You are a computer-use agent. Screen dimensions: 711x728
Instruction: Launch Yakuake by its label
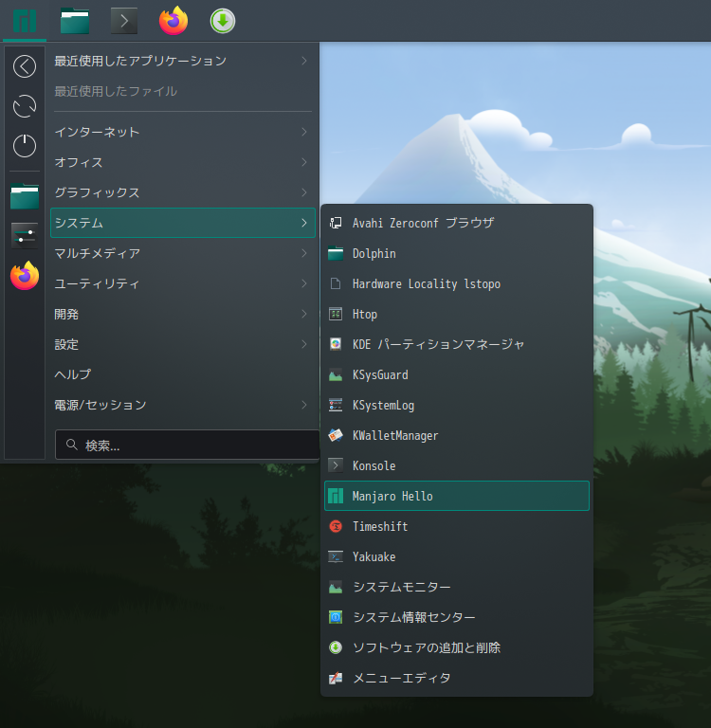pos(374,556)
